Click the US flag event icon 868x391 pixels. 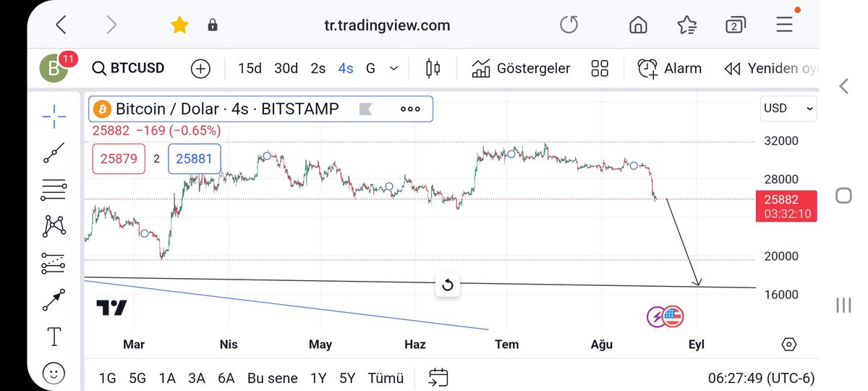coord(673,316)
